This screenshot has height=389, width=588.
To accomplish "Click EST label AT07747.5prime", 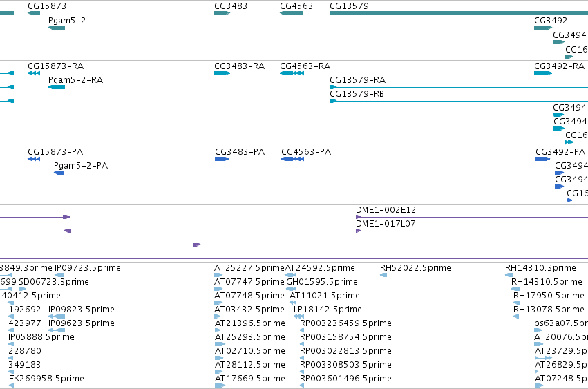I will (x=249, y=282).
